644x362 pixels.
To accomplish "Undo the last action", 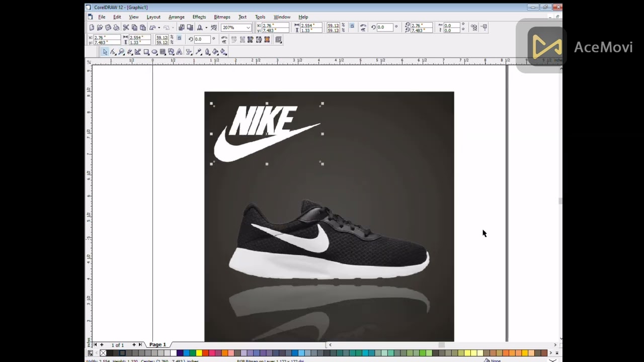I will coord(152,27).
